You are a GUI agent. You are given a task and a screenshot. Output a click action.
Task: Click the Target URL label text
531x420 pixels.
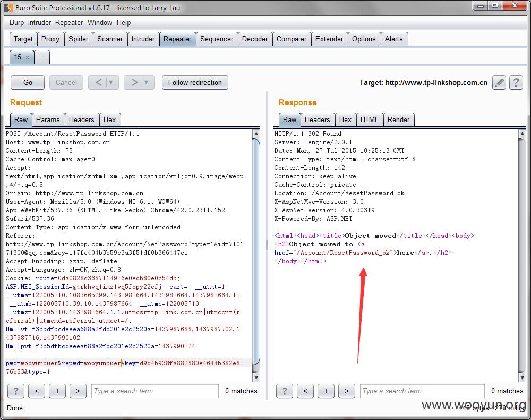point(423,83)
